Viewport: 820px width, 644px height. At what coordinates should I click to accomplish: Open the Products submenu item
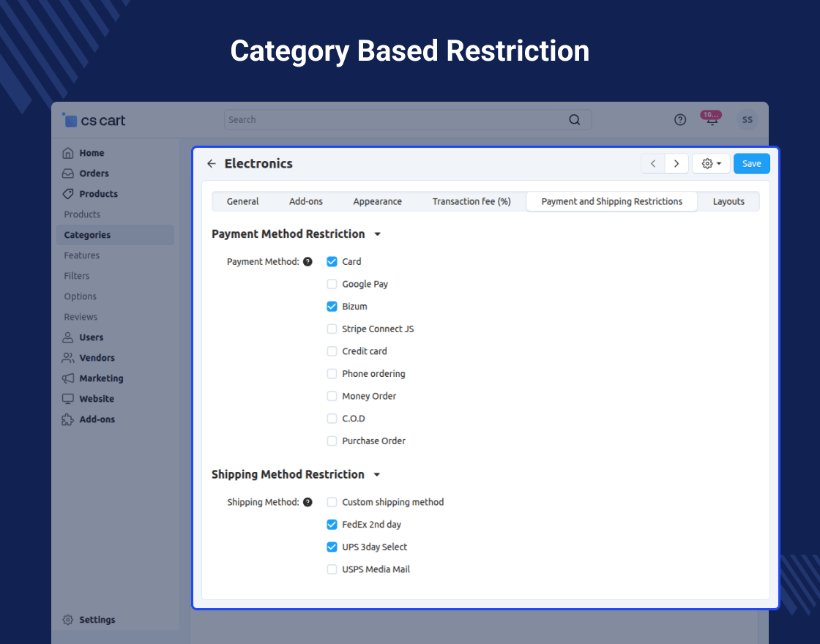pyautogui.click(x=82, y=214)
